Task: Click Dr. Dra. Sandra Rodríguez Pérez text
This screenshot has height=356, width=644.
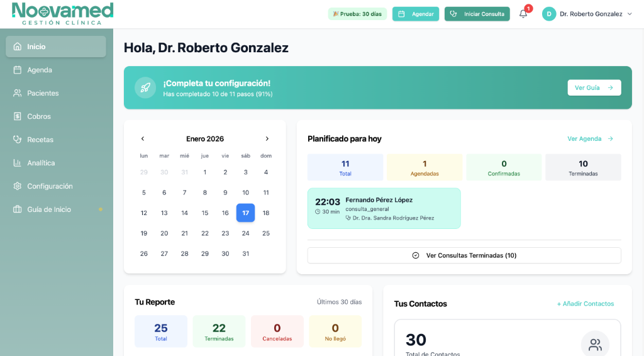Action: 393,218
